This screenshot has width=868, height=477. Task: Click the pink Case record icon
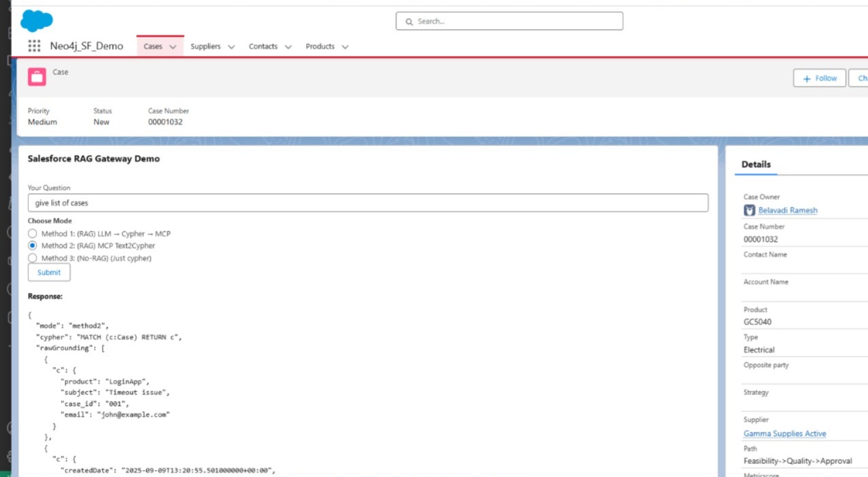[37, 76]
